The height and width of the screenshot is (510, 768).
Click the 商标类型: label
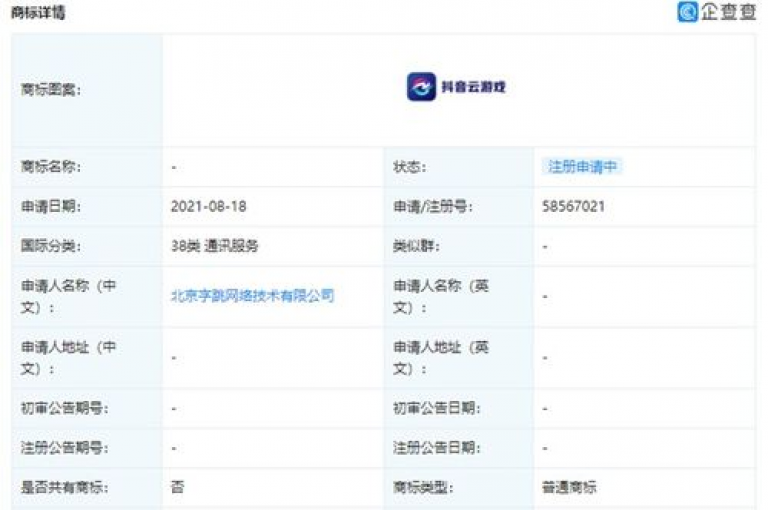(x=423, y=487)
